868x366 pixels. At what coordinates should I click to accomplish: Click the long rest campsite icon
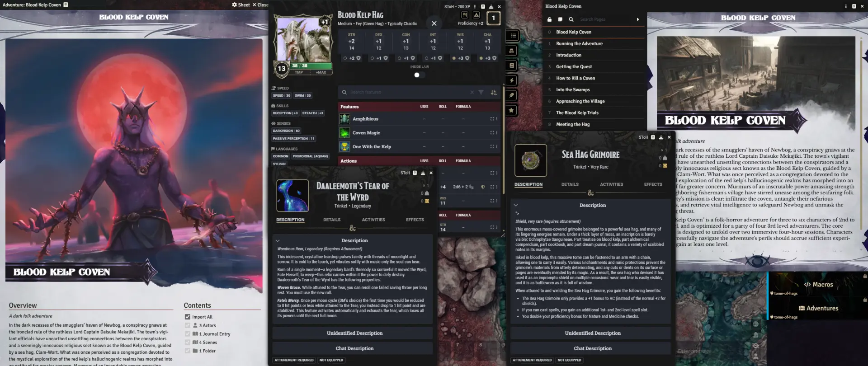476,15
